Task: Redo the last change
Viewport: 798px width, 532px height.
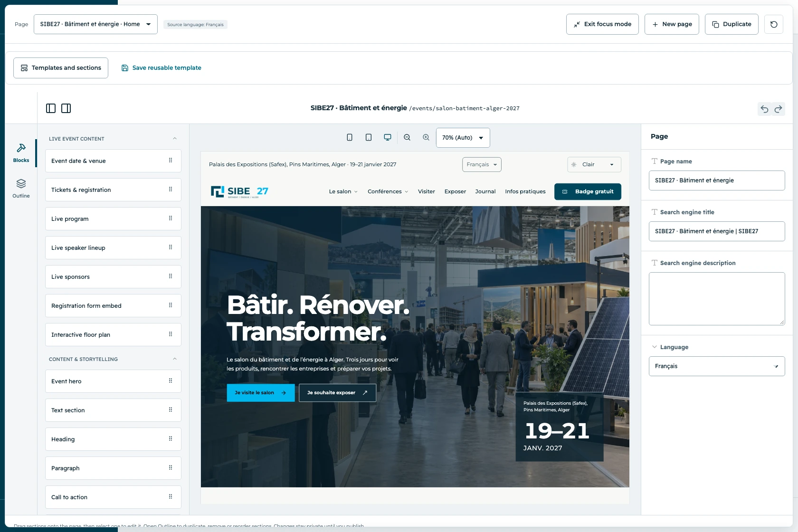Action: coord(778,109)
